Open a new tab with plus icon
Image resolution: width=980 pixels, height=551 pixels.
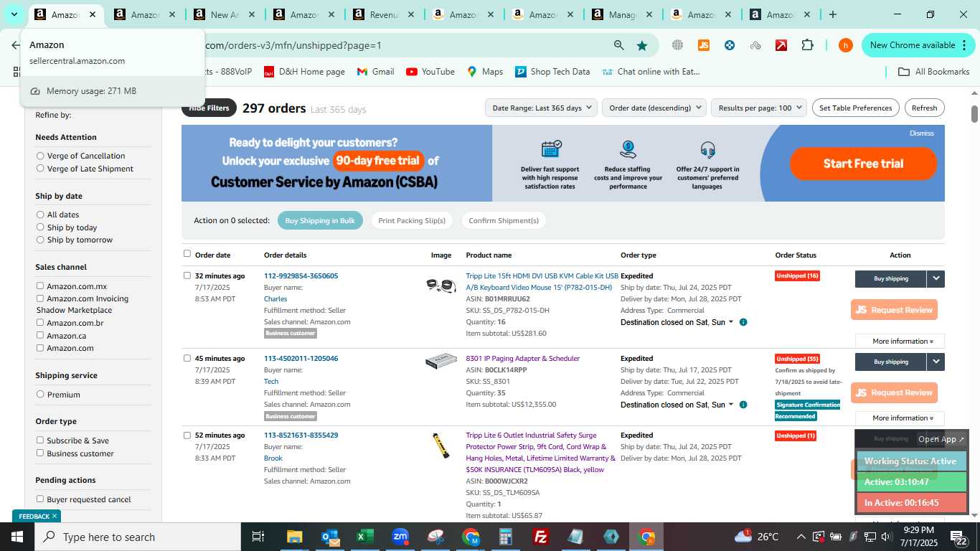click(832, 14)
